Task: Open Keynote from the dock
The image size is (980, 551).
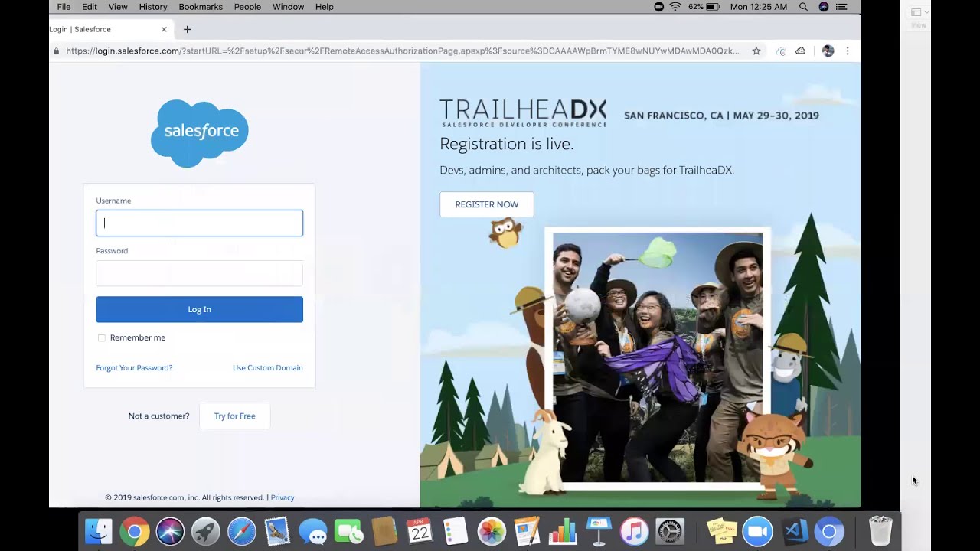Action: click(599, 532)
